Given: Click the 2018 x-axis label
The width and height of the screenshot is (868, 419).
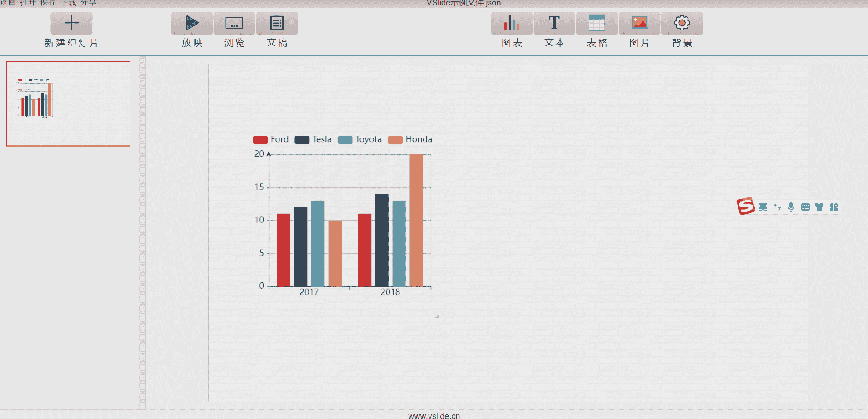Looking at the screenshot, I should (x=390, y=292).
